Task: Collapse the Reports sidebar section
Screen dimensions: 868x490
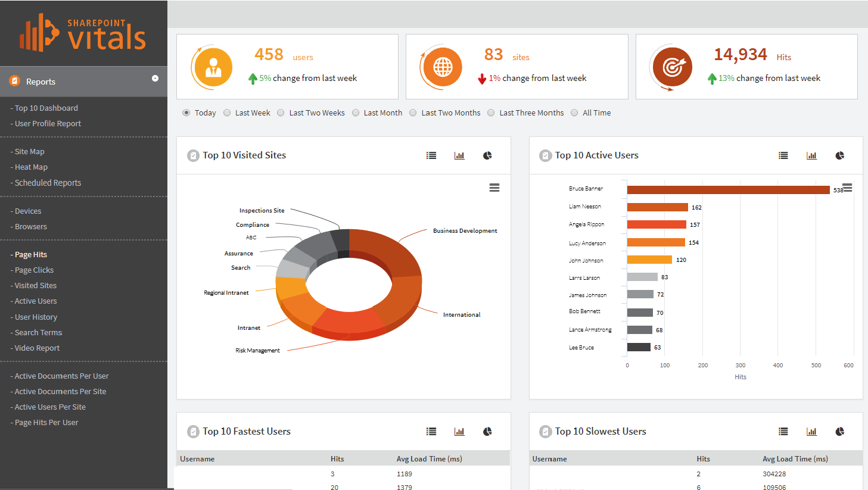Action: point(155,78)
